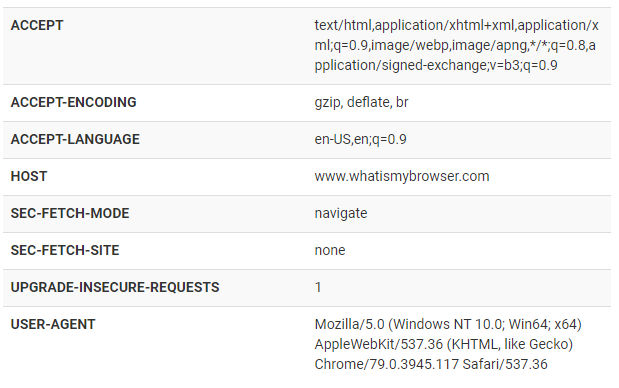Click the none value in SEC-FETCH-SITE row

click(330, 250)
